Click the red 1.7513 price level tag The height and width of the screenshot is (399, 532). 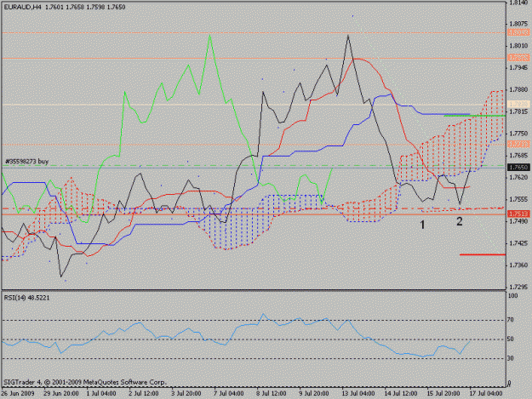tap(518, 214)
